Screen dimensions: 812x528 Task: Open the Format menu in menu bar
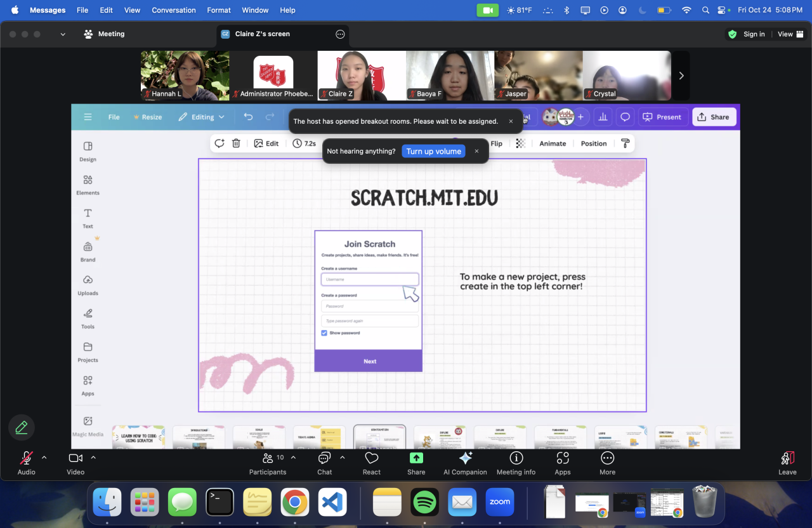pyautogui.click(x=219, y=10)
